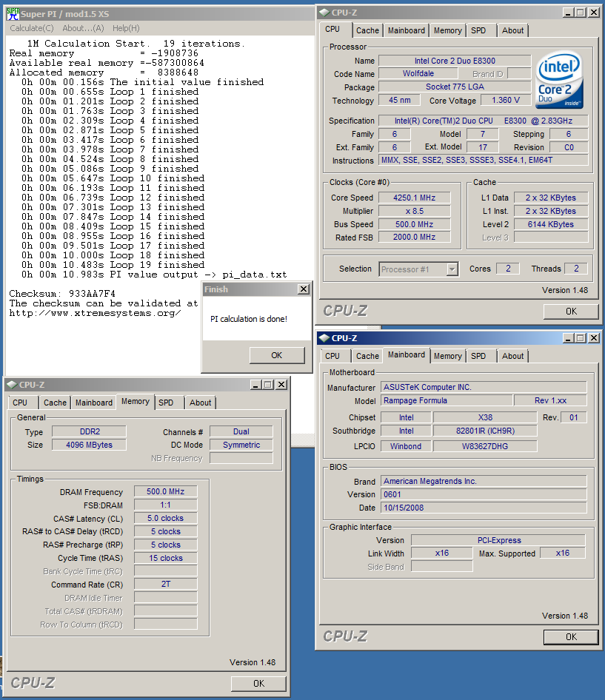
Task: Select Mainboard tab in the Memory window
Action: point(94,403)
